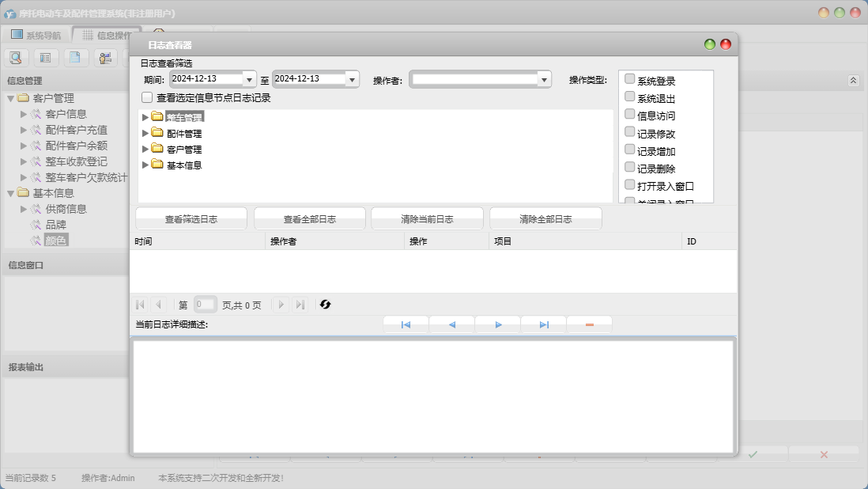Click the 清除当前日志 button

point(427,218)
